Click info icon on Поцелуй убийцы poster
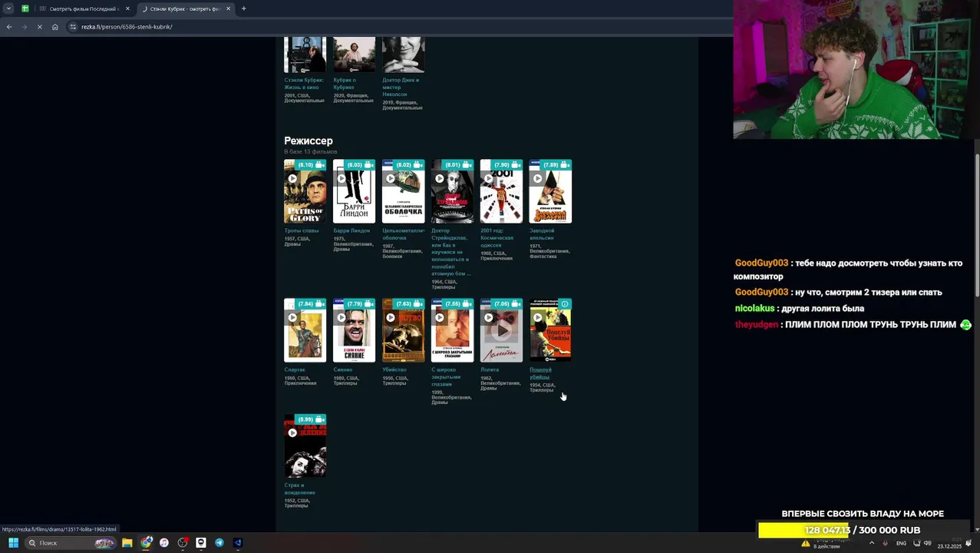The height and width of the screenshot is (553, 980). (565, 304)
